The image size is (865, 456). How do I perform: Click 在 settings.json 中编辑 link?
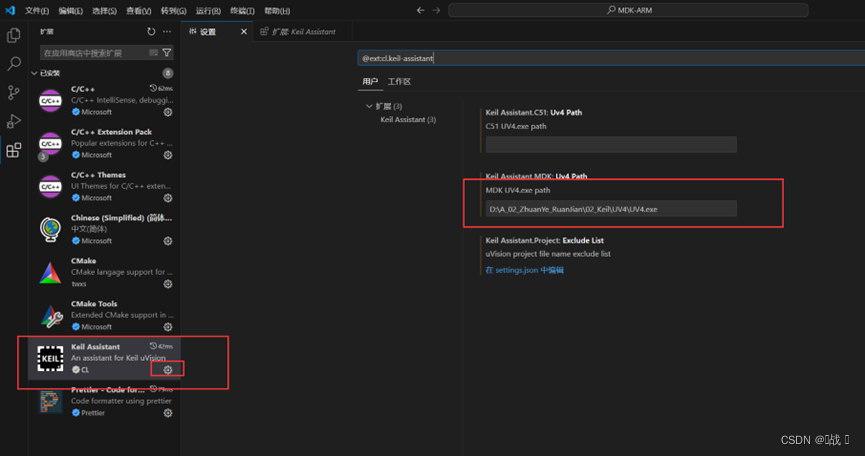pyautogui.click(x=525, y=270)
